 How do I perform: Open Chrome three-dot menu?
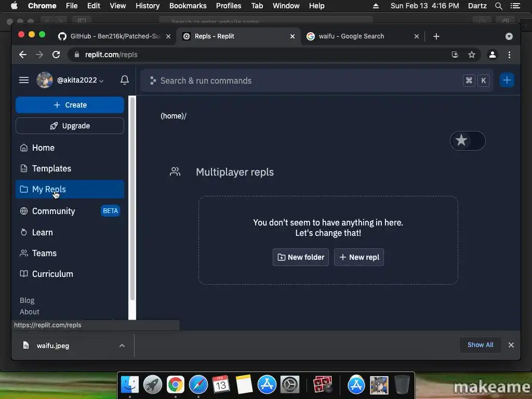tap(509, 55)
